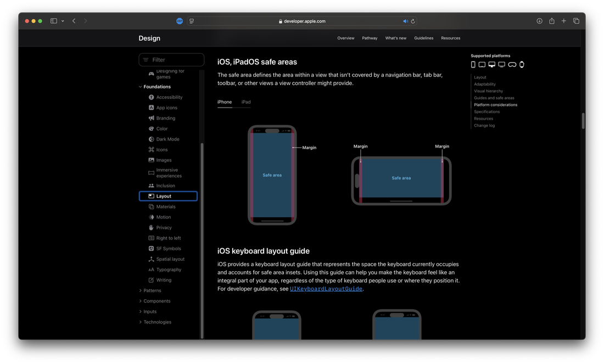Click the Immersive experiences icon
This screenshot has width=604, height=364.
pos(152,172)
